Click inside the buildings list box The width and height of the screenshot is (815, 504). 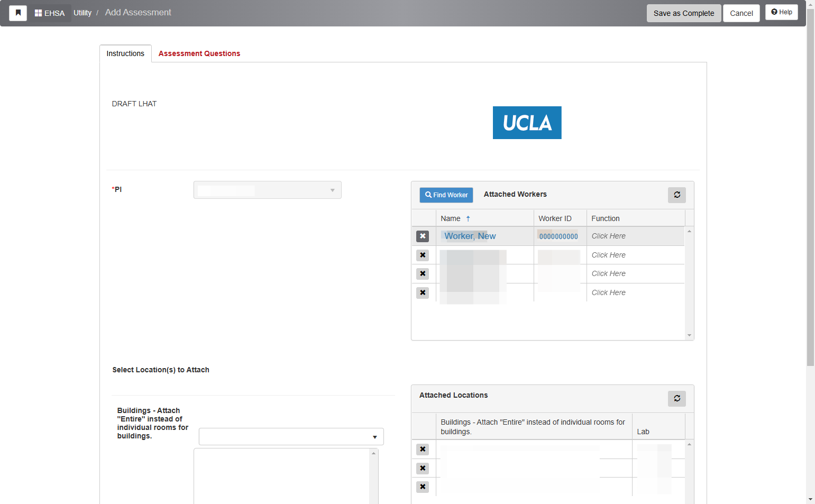(x=282, y=476)
